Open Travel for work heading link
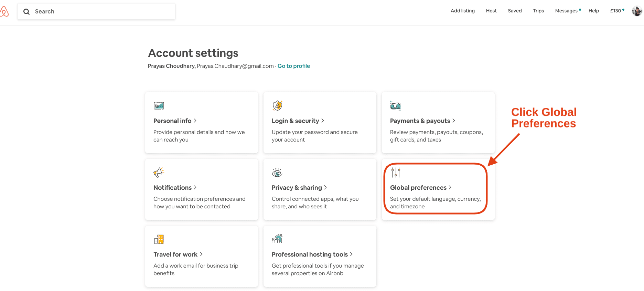The image size is (644, 291). pyautogui.click(x=175, y=254)
